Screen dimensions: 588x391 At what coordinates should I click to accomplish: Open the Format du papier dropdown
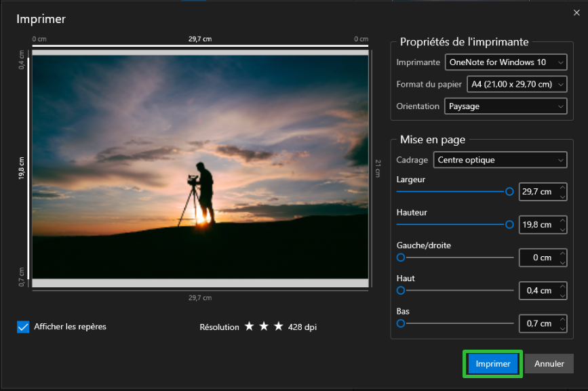tap(517, 84)
